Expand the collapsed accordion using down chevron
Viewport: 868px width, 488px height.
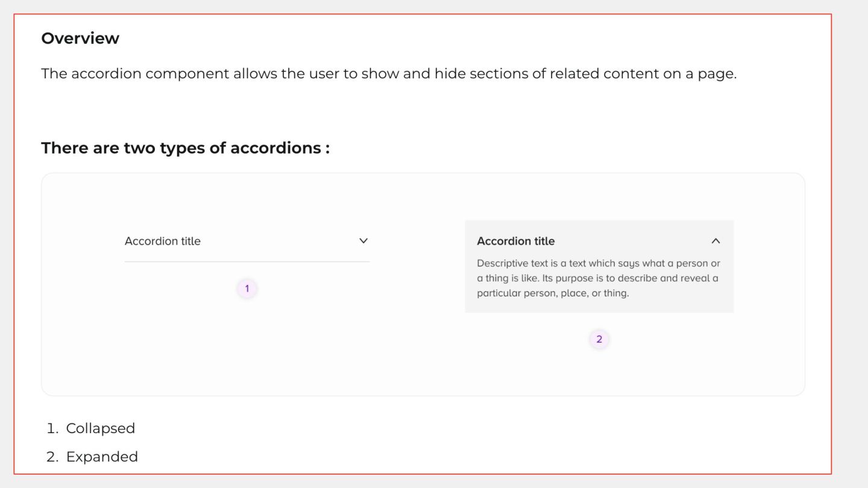point(363,241)
